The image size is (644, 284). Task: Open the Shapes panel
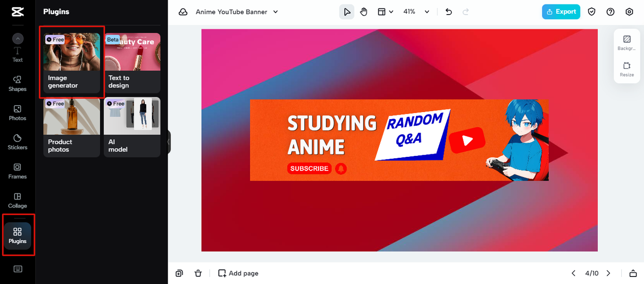pyautogui.click(x=18, y=83)
